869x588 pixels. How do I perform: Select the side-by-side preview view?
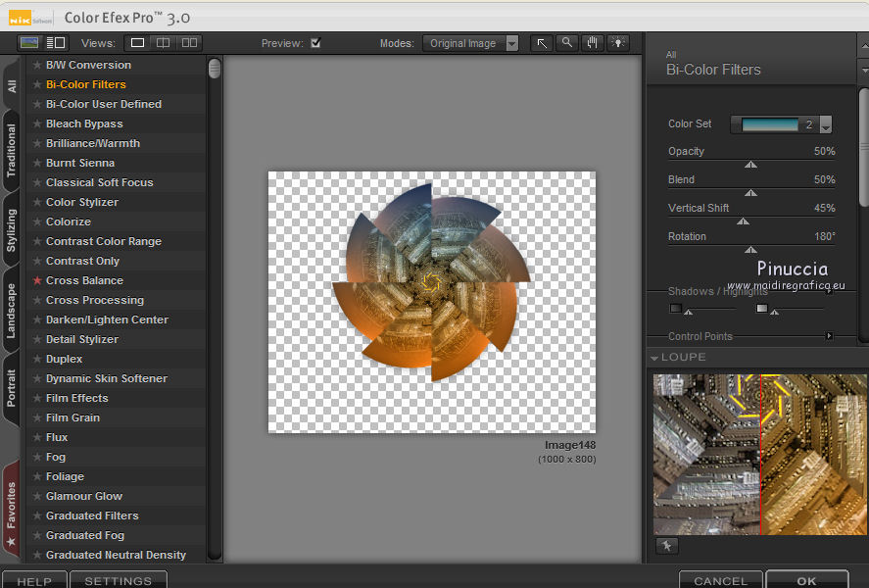pos(189,43)
